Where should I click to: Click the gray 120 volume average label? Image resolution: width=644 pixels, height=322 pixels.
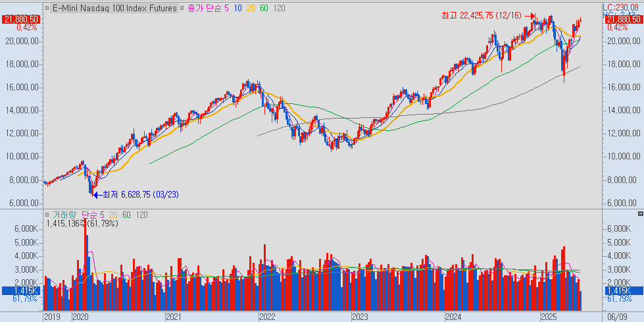click(x=141, y=215)
